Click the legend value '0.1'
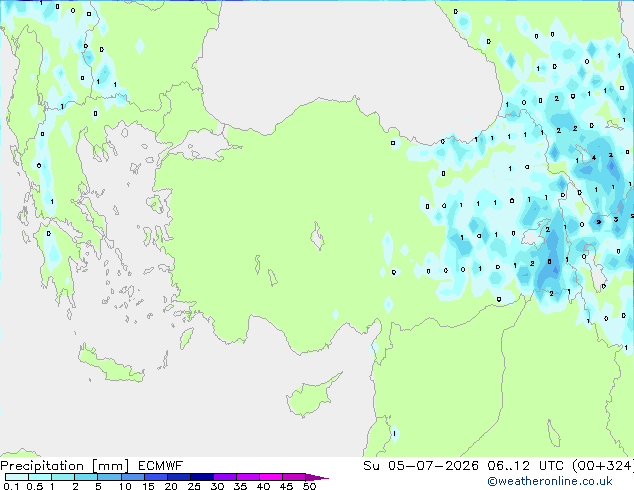This screenshot has width=634, height=490. tap(11, 486)
